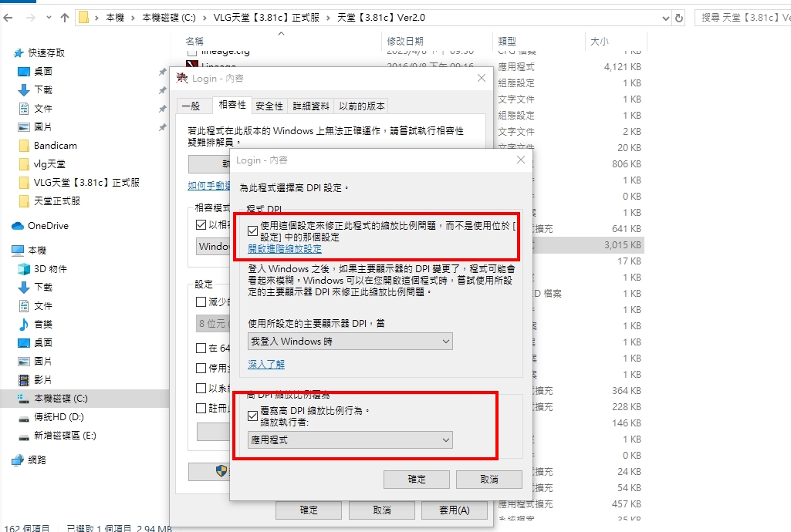Viewport: 791px width, 532px height.
Task: Click the 下載 arrow icon under Quick Access
Action: 24,90
